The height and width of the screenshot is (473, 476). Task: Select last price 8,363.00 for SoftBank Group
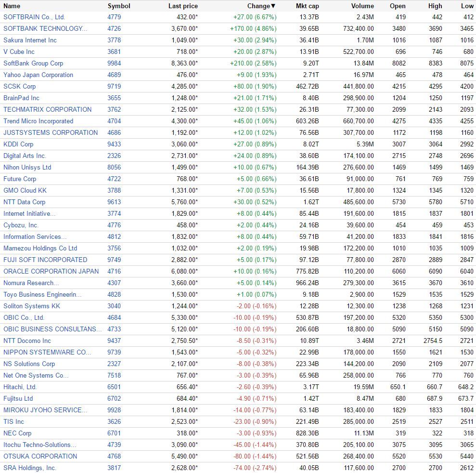pos(184,63)
